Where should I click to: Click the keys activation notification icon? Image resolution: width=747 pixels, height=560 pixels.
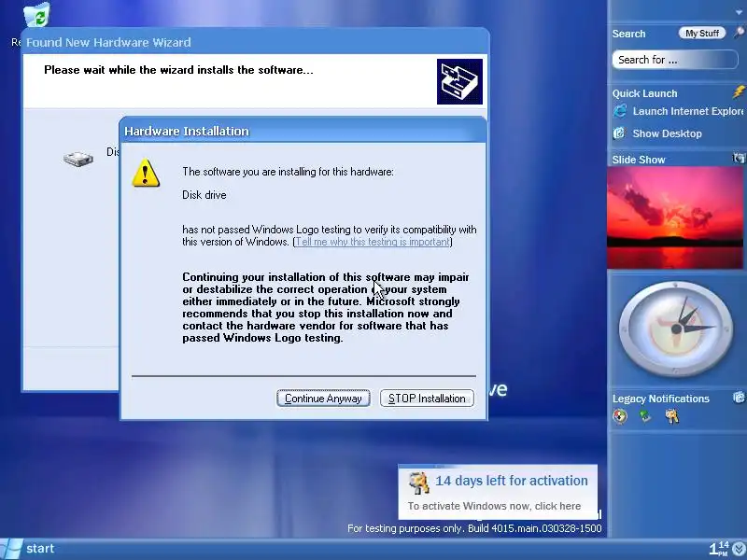[x=672, y=416]
